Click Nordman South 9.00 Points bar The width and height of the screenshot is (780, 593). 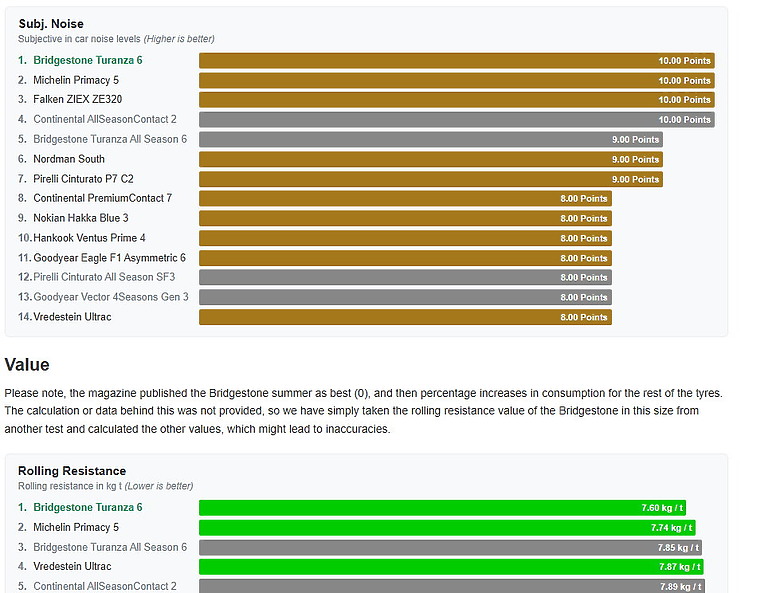[431, 160]
